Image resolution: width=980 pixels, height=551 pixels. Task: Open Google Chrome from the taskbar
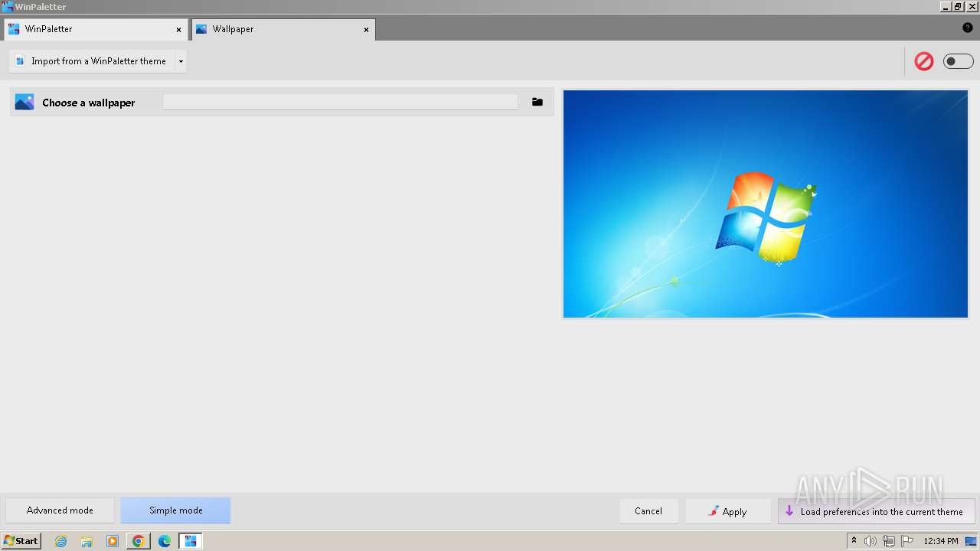(139, 541)
